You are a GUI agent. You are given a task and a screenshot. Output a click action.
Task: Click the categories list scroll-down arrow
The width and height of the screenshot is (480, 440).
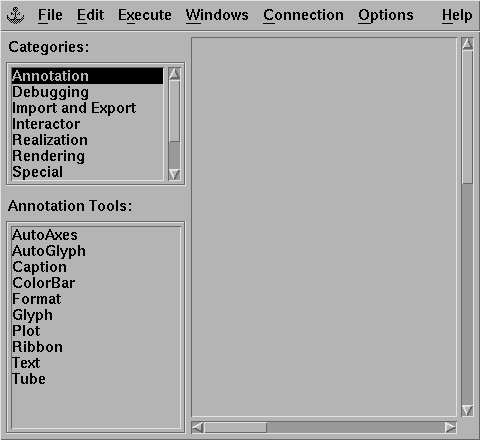tap(174, 175)
